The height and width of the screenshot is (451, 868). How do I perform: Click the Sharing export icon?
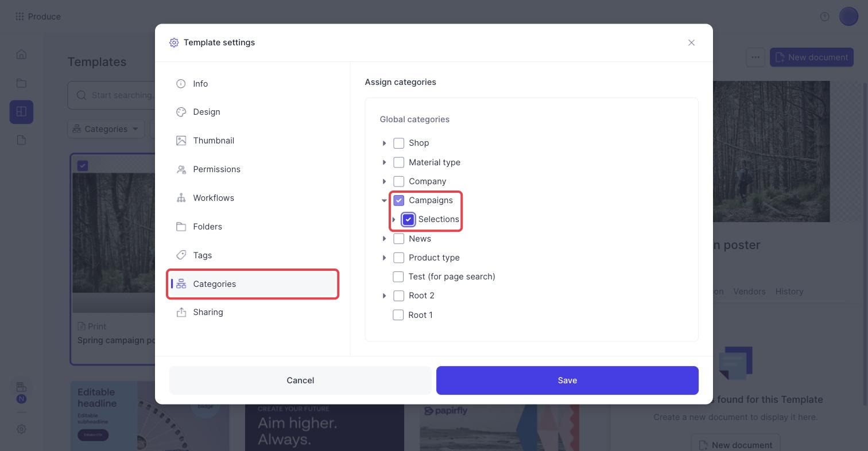[181, 312]
